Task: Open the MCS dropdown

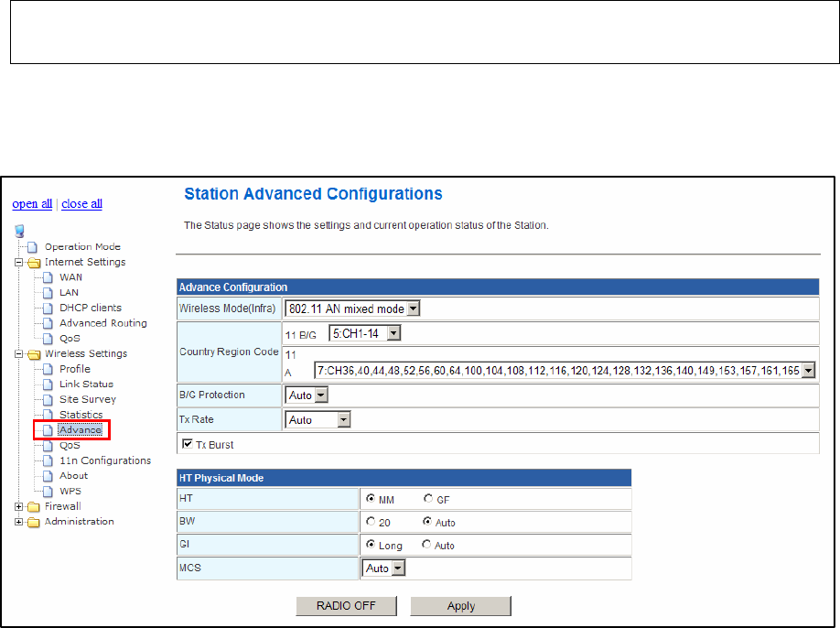Action: (x=383, y=568)
